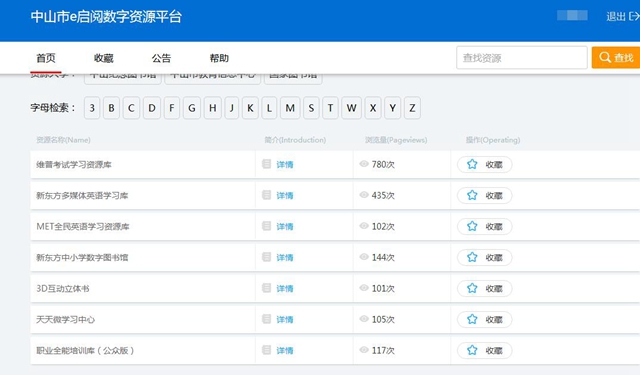Open the 首页 tab
The width and height of the screenshot is (640, 375).
pos(46,58)
